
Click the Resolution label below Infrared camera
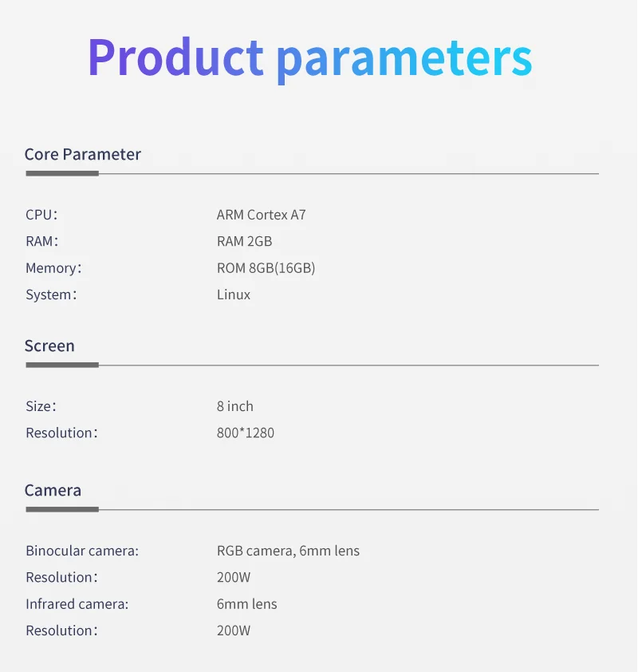61,630
